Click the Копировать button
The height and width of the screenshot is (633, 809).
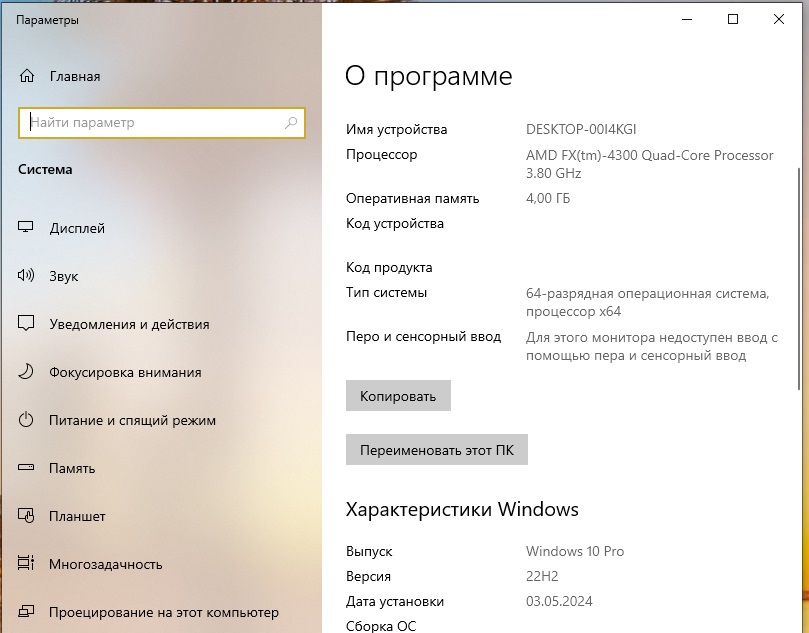[x=398, y=396]
